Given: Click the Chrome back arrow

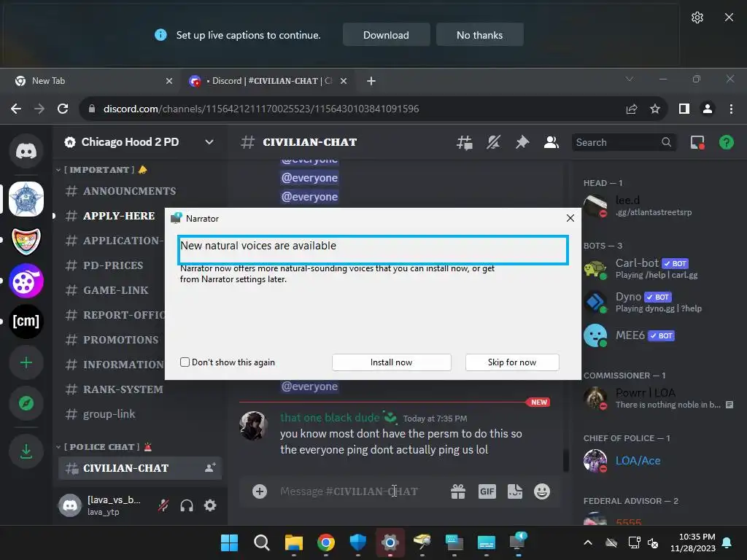Looking at the screenshot, I should tap(16, 109).
